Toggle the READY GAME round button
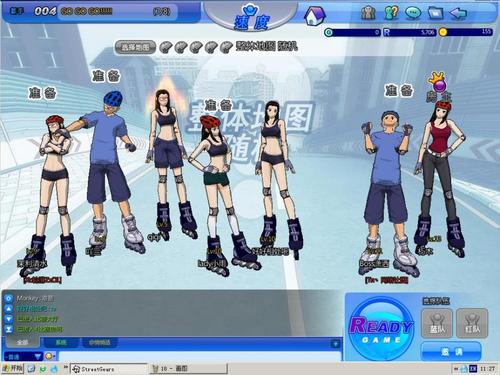Viewport: 500px width, 375px height. pyautogui.click(x=381, y=328)
